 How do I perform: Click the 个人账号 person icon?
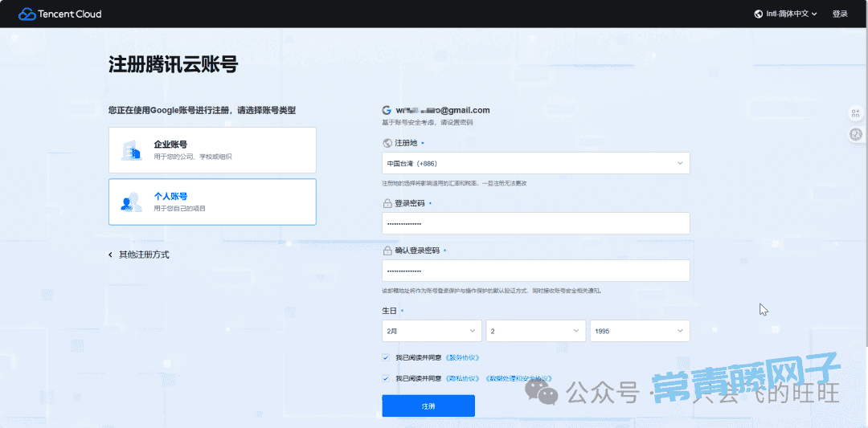pyautogui.click(x=131, y=202)
